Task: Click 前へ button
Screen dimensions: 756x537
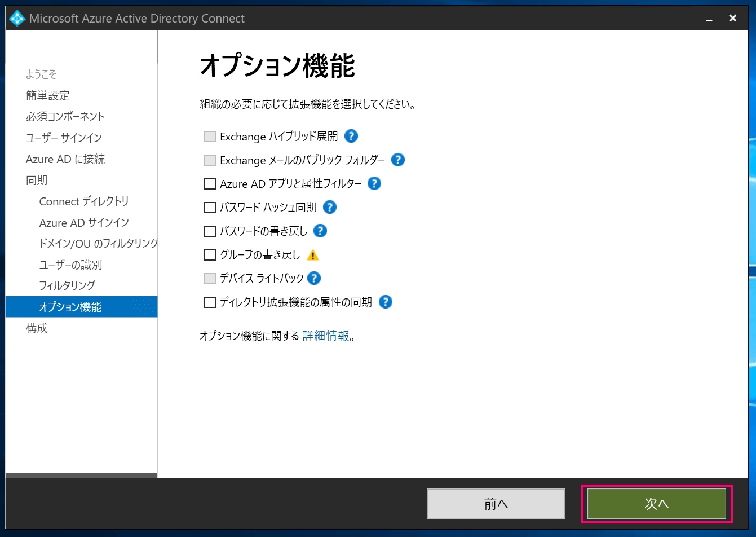Action: [x=496, y=504]
